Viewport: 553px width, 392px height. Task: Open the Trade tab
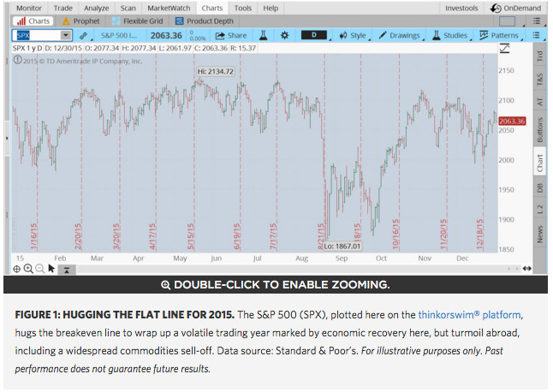tap(62, 8)
